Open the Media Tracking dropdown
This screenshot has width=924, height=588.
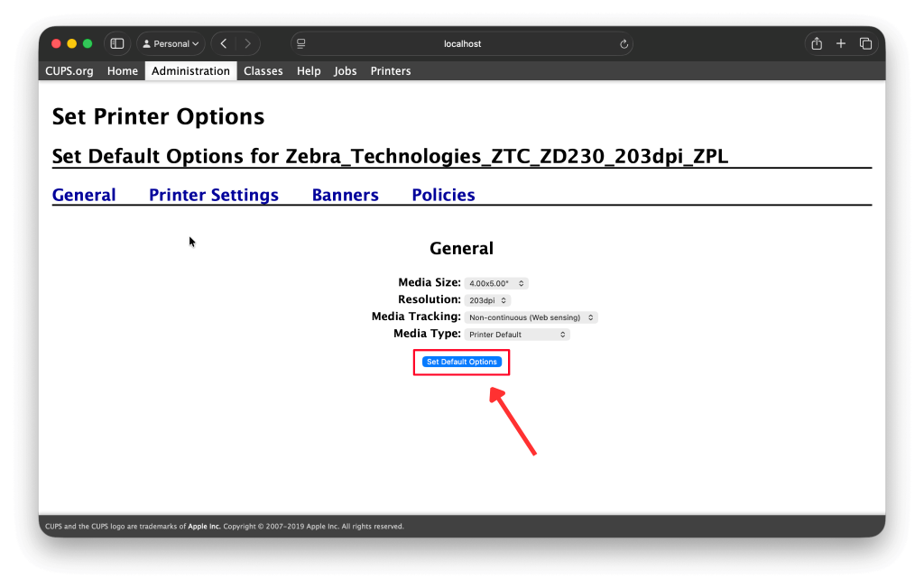(x=531, y=317)
